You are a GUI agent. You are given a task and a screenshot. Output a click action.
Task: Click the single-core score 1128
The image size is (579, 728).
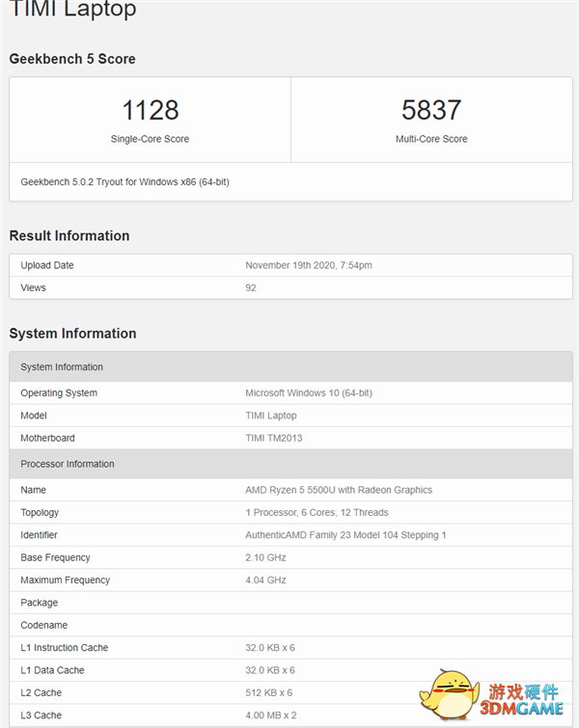point(151,110)
